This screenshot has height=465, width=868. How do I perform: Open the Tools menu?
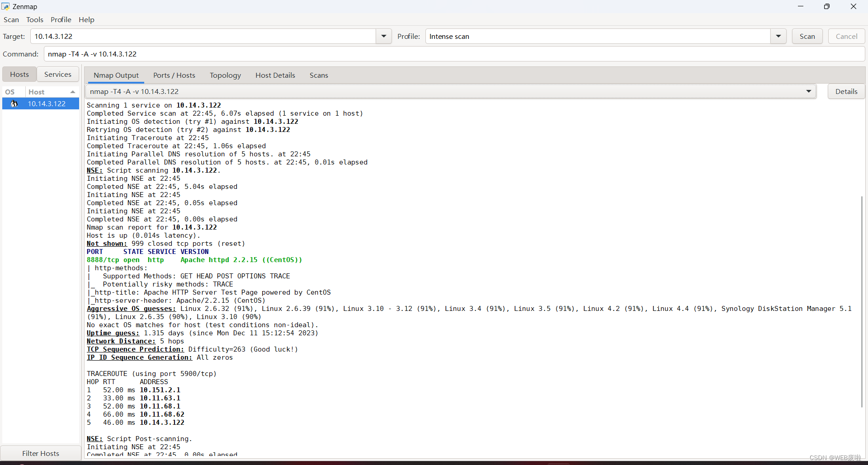coord(35,19)
